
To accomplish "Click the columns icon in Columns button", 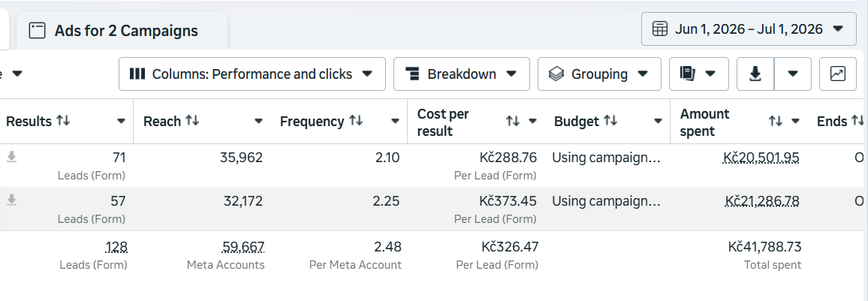I will coord(137,74).
